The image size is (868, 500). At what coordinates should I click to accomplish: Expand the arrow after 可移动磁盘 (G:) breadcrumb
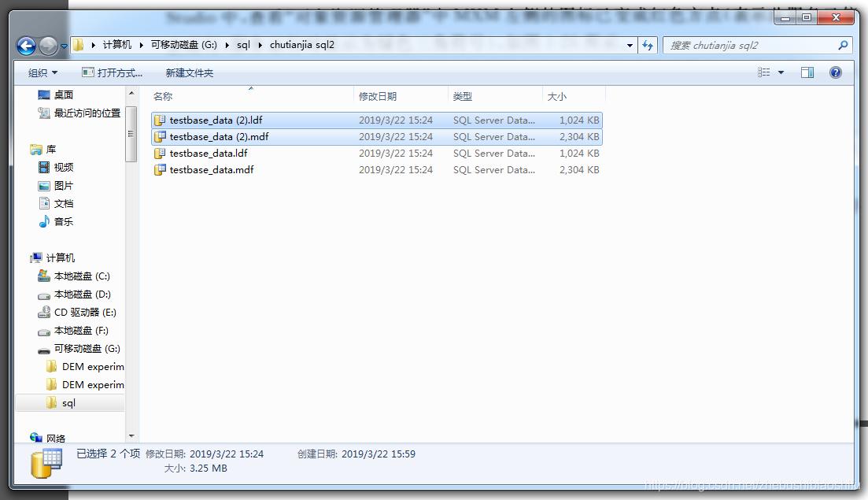(x=227, y=45)
